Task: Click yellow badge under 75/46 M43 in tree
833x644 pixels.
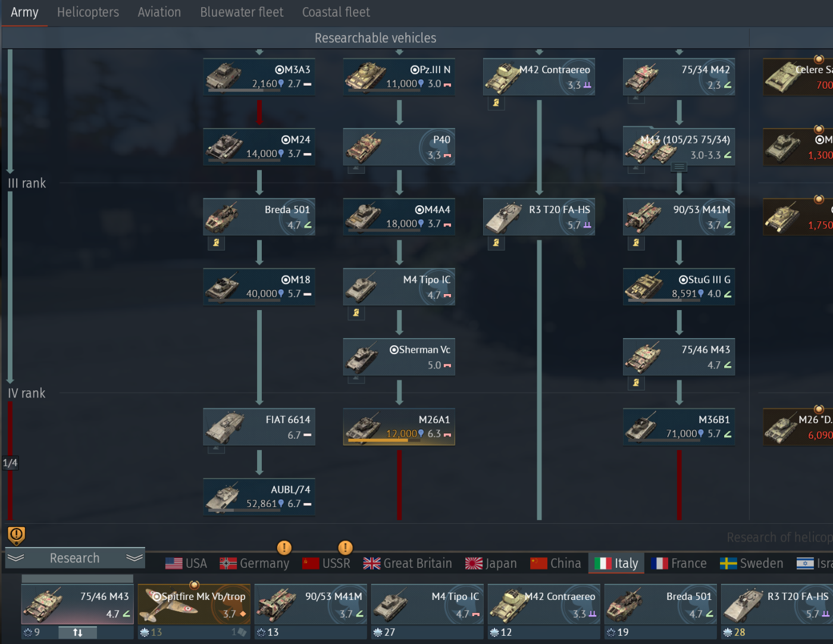Action: [636, 383]
